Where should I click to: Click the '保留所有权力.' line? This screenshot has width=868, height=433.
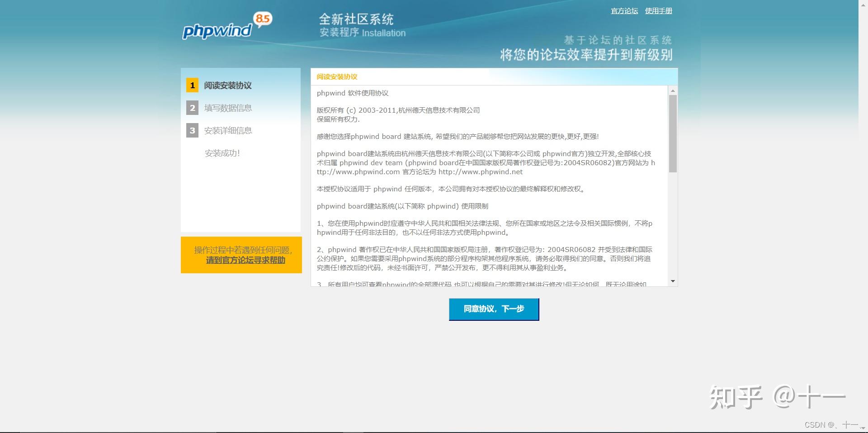click(x=338, y=119)
